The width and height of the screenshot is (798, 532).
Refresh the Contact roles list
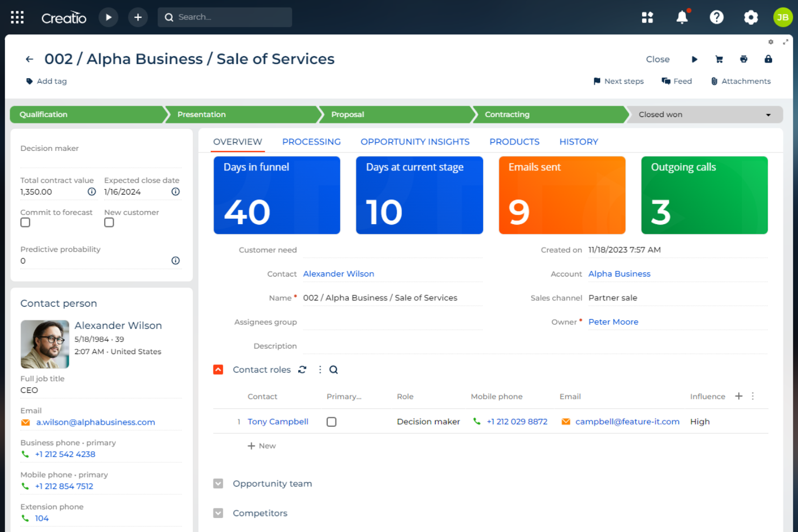pyautogui.click(x=302, y=370)
